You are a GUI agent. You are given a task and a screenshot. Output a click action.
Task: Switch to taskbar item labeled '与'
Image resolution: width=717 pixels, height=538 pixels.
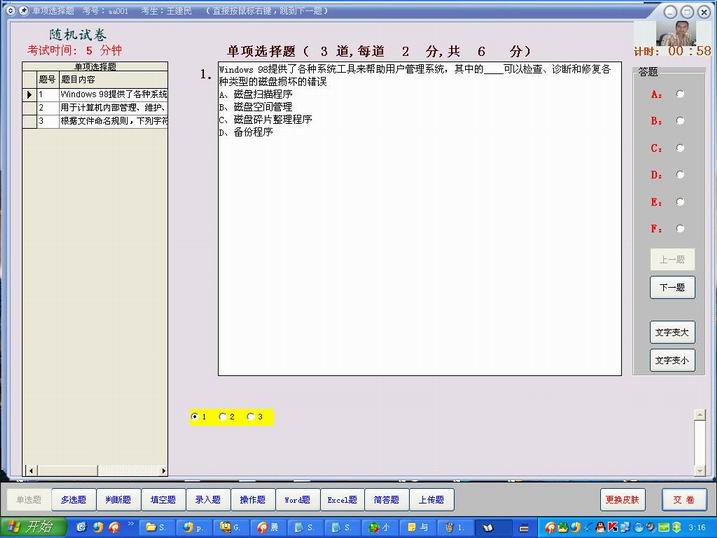pyautogui.click(x=417, y=527)
